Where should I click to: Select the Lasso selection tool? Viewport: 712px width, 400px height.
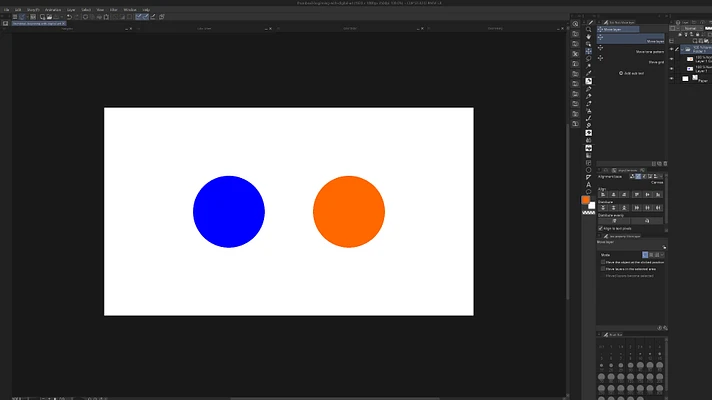[588, 59]
